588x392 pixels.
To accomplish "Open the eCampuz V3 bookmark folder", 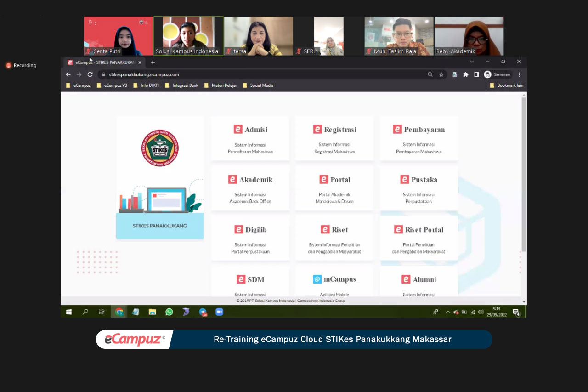I will coord(112,85).
